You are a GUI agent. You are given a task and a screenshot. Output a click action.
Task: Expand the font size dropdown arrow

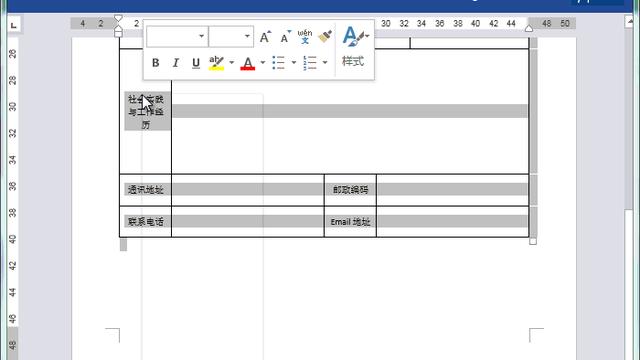247,36
